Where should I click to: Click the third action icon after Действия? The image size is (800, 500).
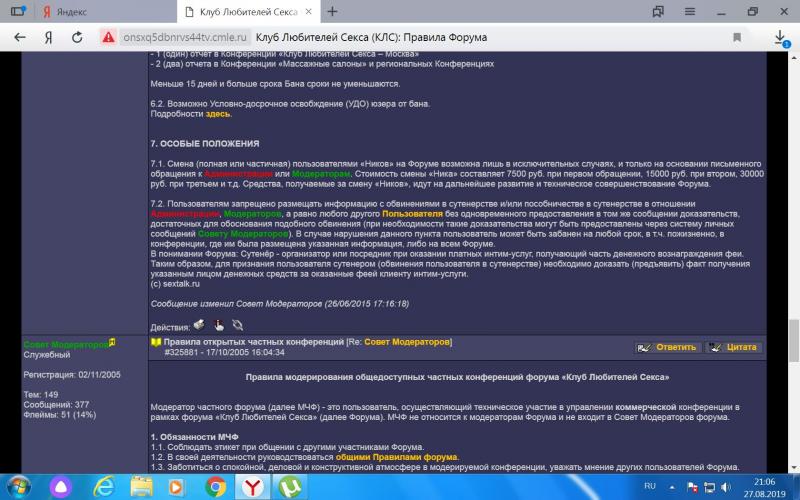point(237,325)
